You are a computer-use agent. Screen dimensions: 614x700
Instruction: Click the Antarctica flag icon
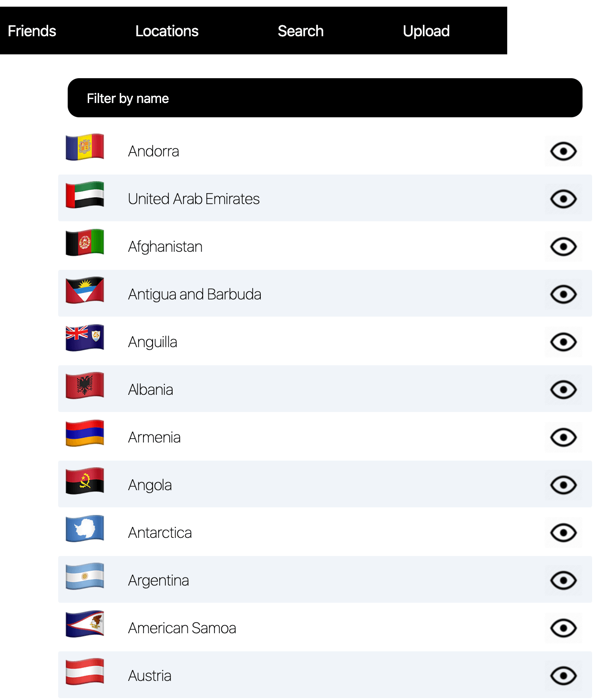point(85,528)
